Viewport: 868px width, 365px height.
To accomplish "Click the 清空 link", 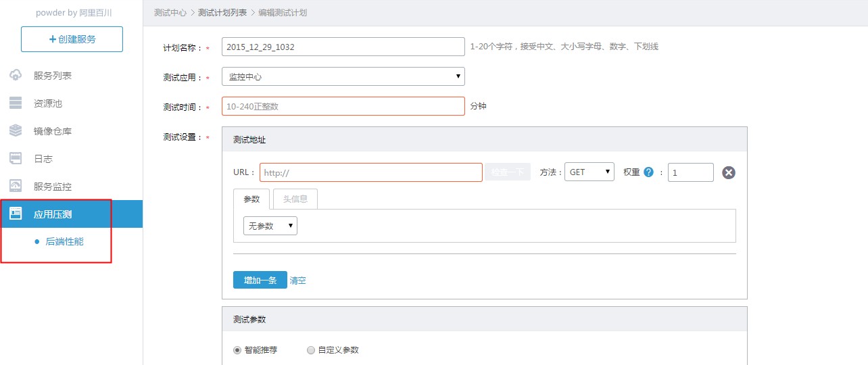I will pyautogui.click(x=297, y=281).
